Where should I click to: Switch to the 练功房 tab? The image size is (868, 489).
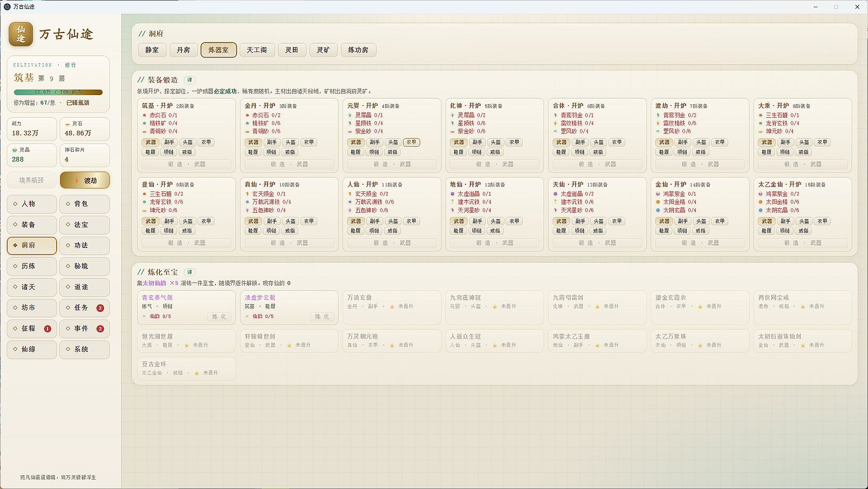358,50
